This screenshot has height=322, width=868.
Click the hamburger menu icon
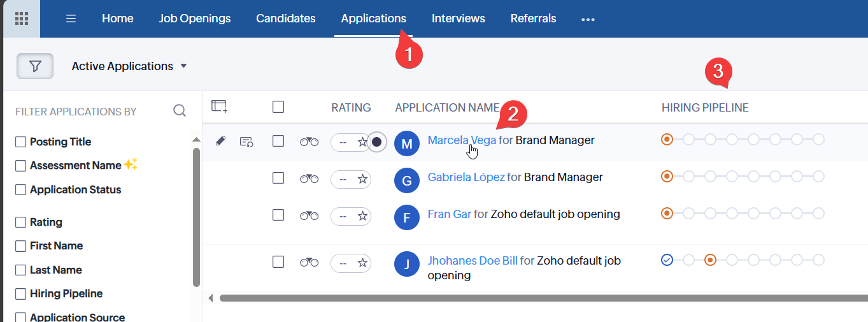click(71, 18)
